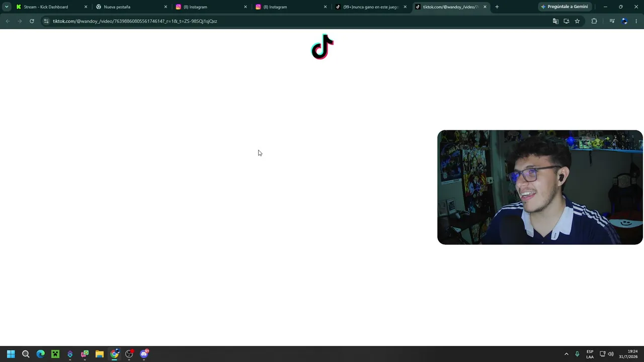
Task: Click the microphone icon in system tray
Action: coord(577,354)
